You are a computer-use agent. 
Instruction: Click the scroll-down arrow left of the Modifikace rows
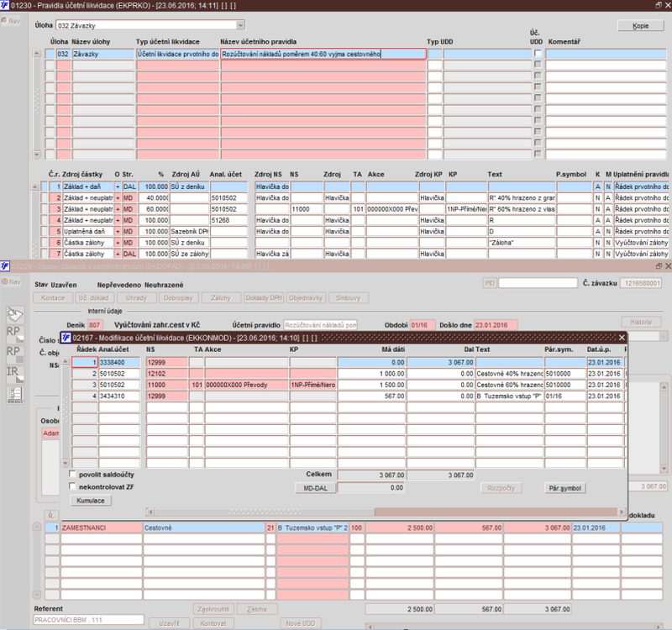click(66, 463)
